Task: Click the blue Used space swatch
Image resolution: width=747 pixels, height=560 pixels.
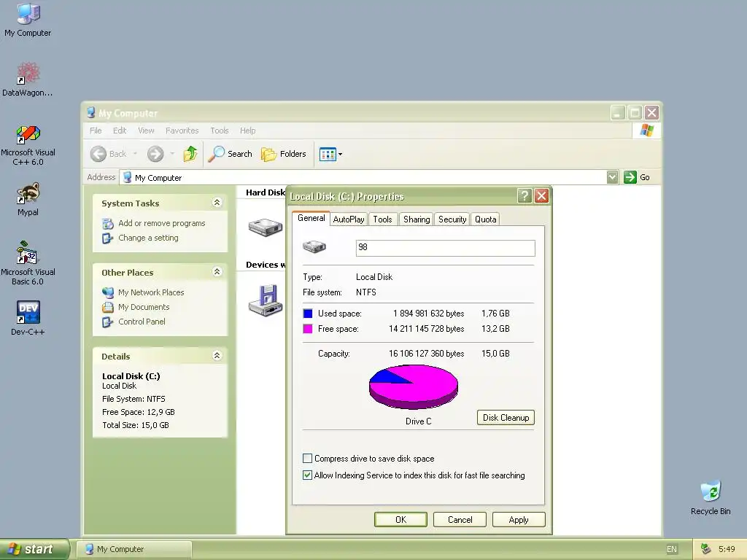Action: [308, 314]
